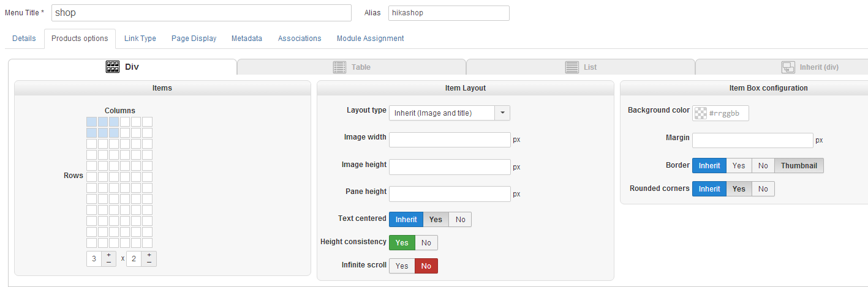Click the Inherit (div) layout icon
Viewport: 868px width, 287px height.
click(788, 67)
